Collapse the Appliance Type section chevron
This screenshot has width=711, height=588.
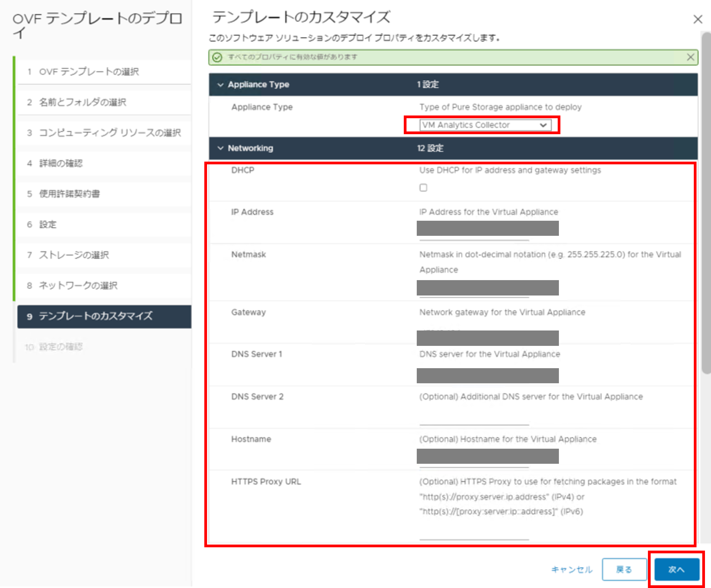[x=220, y=84]
